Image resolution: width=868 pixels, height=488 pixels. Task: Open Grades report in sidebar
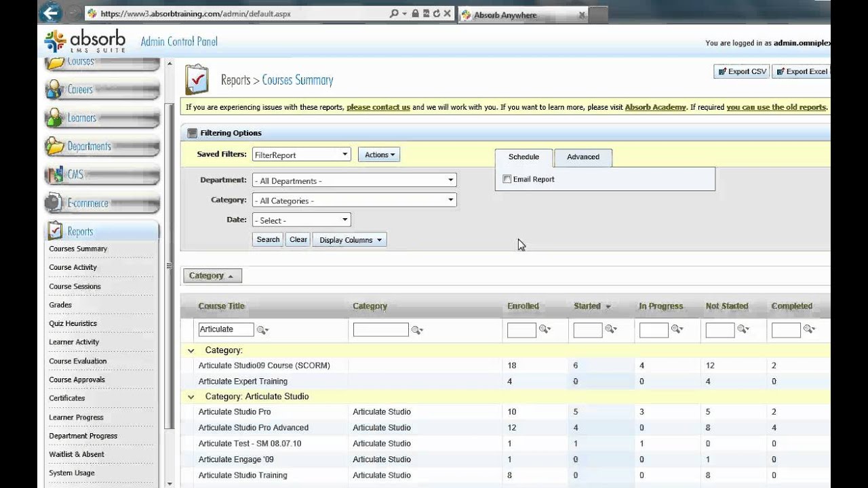pyautogui.click(x=60, y=305)
